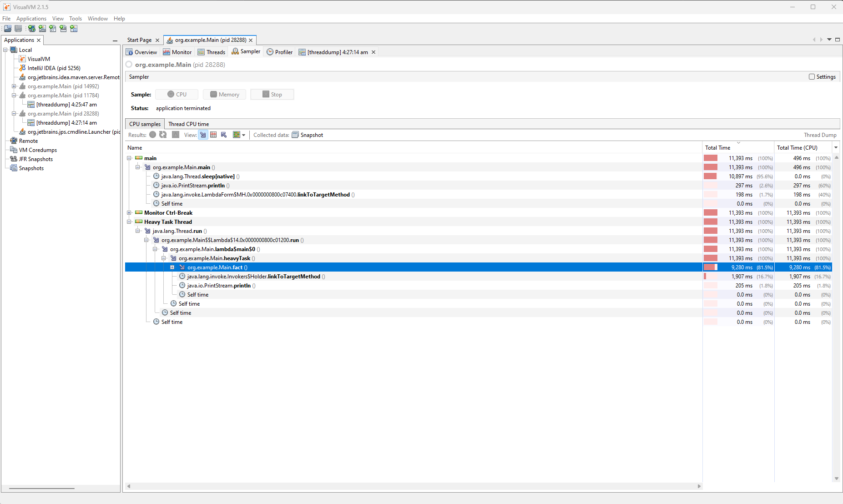Click the Snapshot icon beside Collected data

(x=295, y=135)
